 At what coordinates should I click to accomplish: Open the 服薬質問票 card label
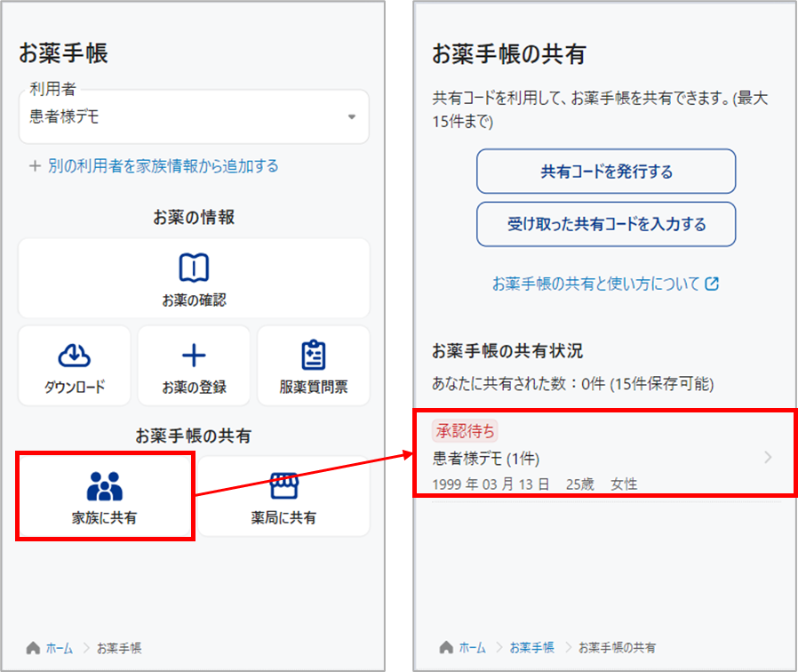[x=314, y=387]
